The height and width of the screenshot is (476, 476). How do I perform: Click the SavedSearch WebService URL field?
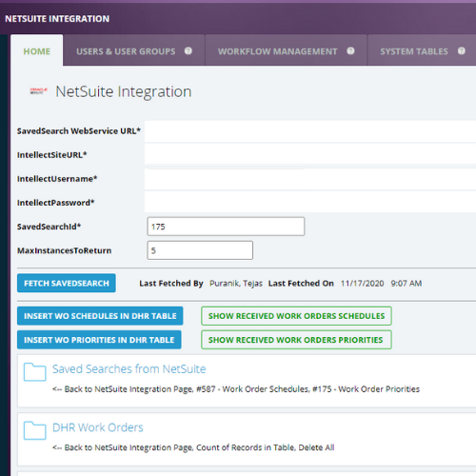pos(310,131)
